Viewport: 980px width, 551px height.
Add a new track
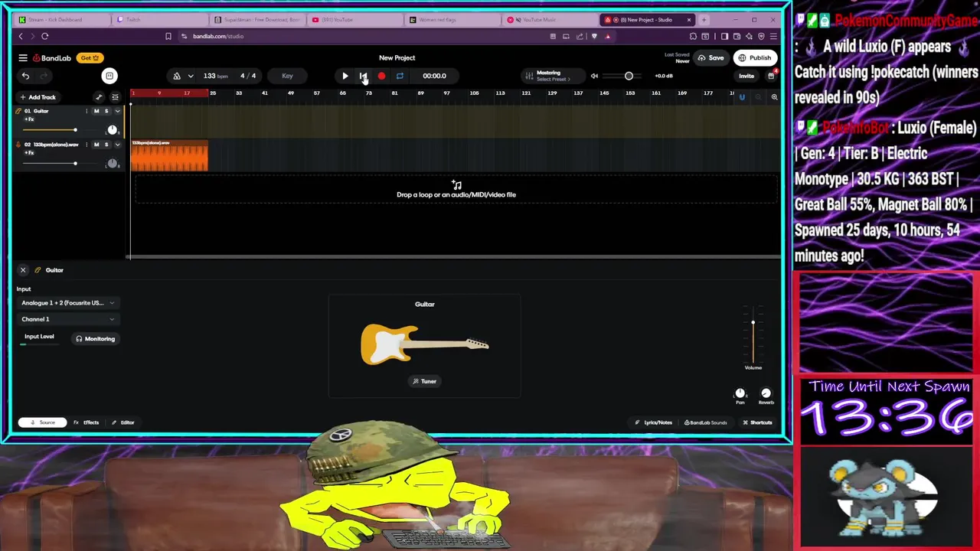pos(38,97)
